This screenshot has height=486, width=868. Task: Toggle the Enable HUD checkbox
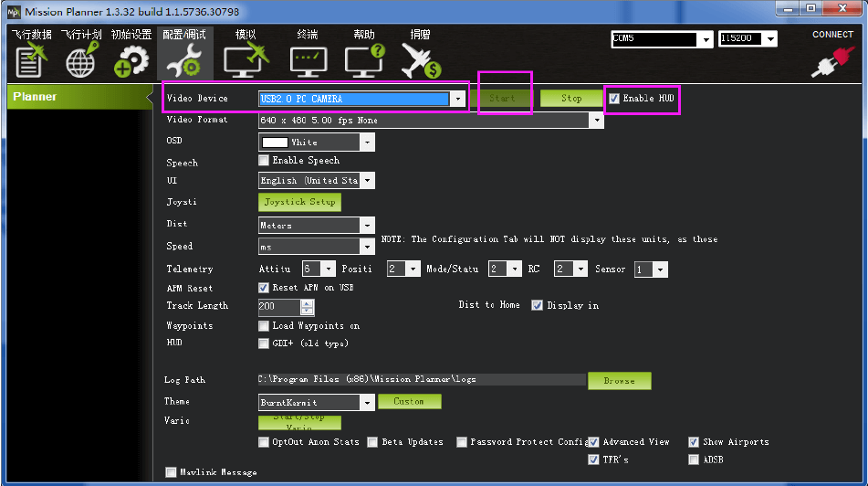(x=614, y=99)
